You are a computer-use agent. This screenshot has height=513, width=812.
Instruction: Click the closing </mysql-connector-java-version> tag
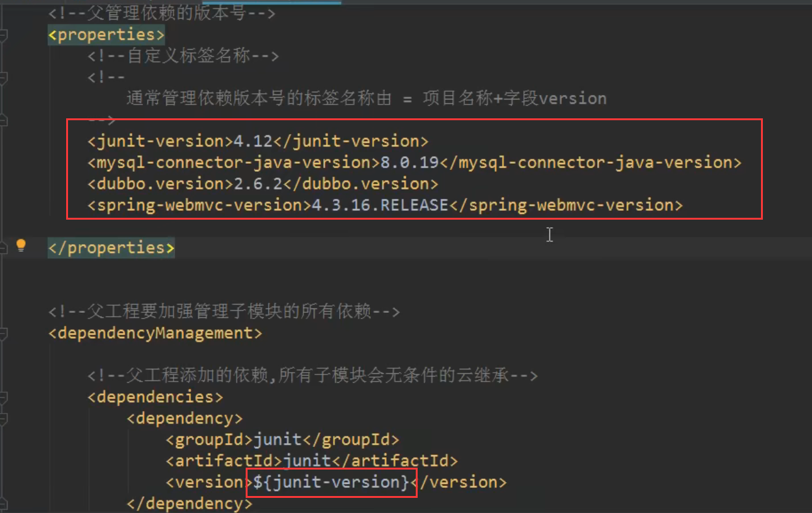tap(591, 162)
